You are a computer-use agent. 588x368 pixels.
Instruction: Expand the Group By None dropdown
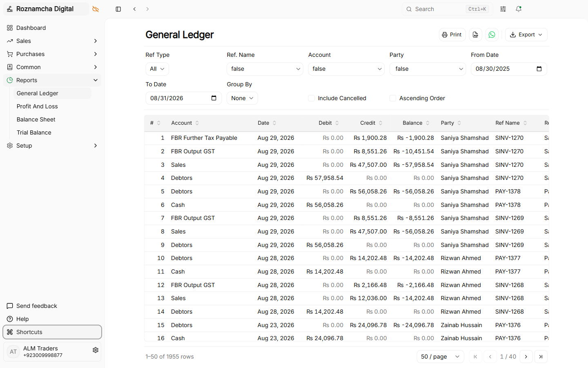pyautogui.click(x=242, y=98)
